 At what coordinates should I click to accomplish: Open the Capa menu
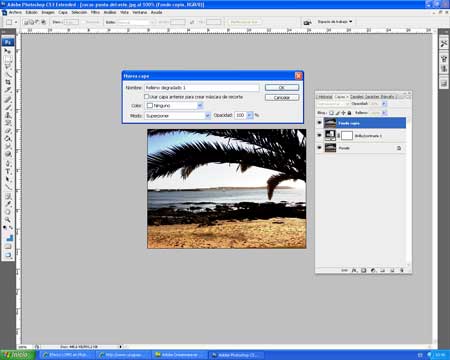[x=63, y=12]
